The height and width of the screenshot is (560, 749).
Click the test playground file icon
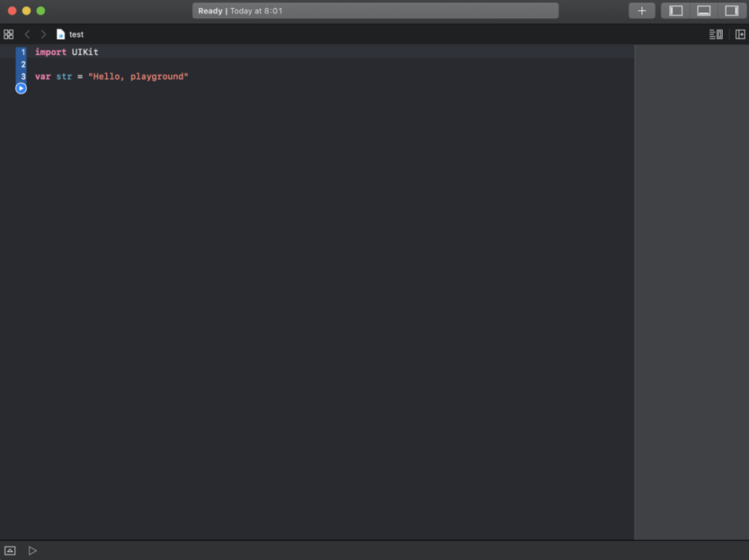[61, 34]
